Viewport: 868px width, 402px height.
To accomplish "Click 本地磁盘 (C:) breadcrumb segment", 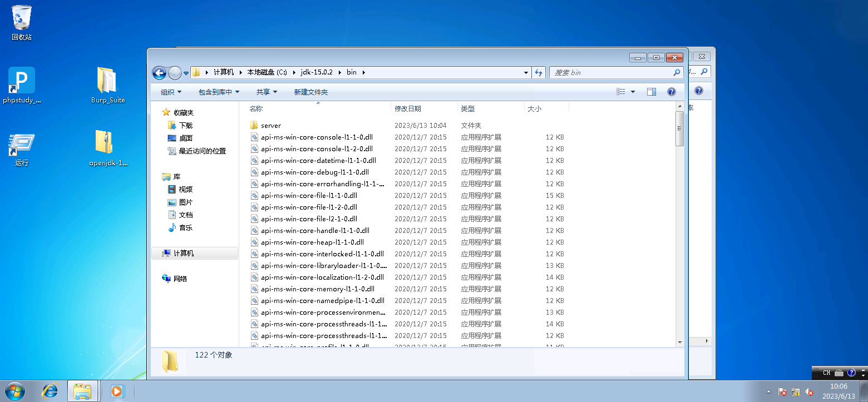I will 267,72.
